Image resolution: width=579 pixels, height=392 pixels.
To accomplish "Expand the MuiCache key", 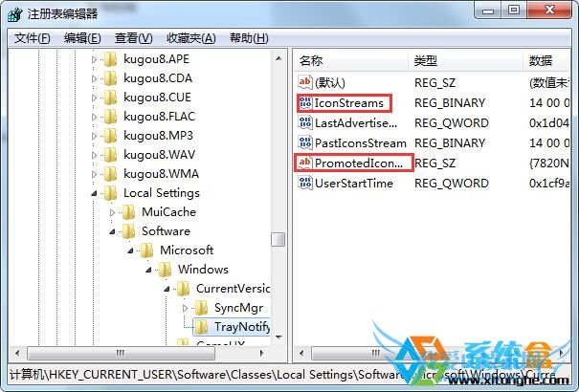I will 112,212.
